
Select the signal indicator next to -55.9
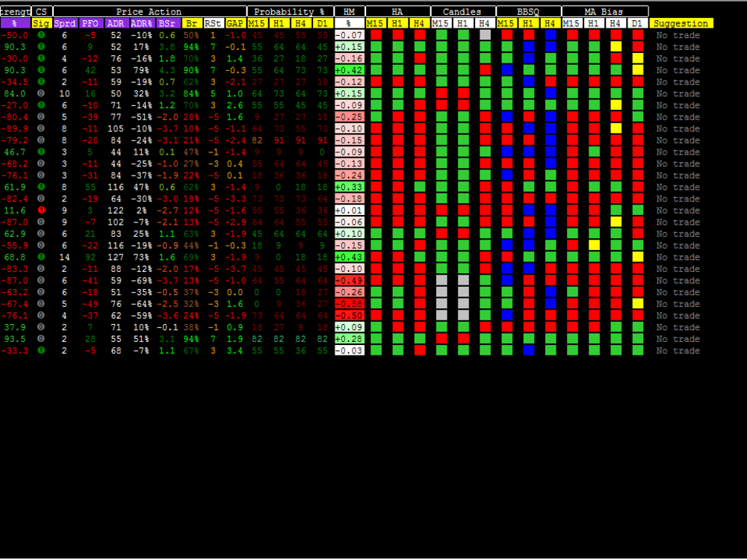tap(41, 245)
